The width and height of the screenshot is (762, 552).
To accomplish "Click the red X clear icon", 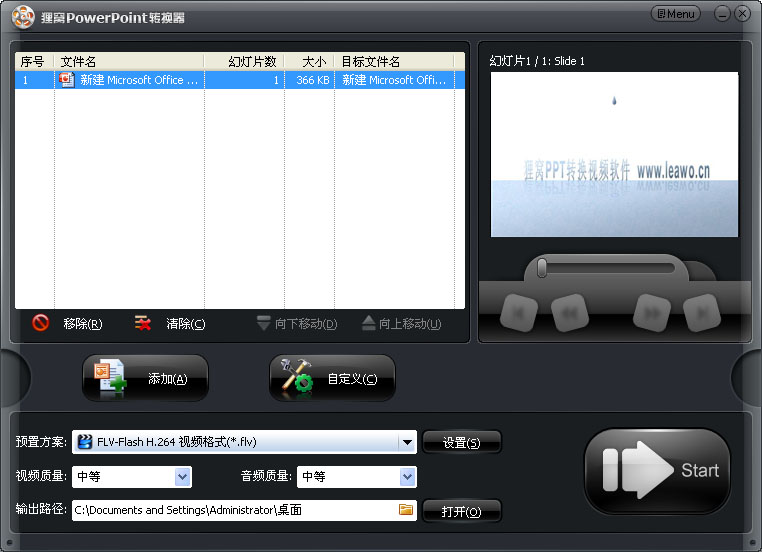I will point(142,323).
